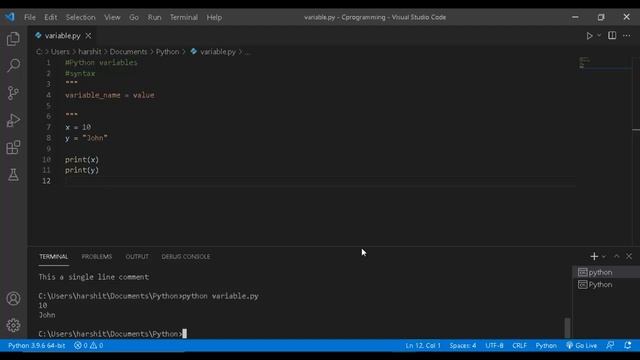Open the Go menu
This screenshot has width=640, height=360.
coord(134,17)
